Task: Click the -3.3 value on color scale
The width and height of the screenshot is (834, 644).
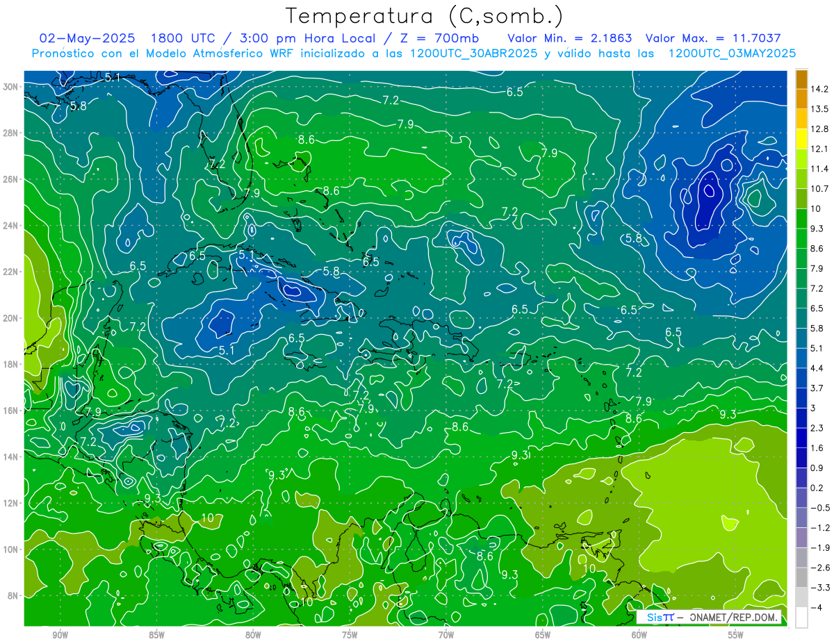Action: click(x=820, y=588)
